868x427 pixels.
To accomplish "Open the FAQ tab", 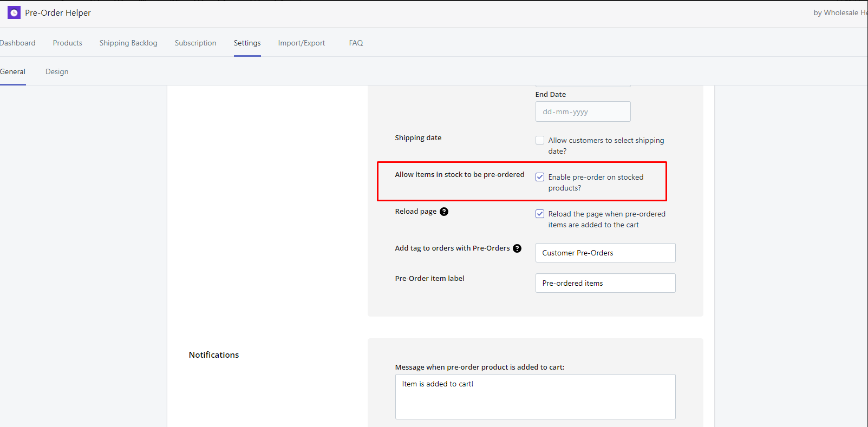I will coord(356,43).
